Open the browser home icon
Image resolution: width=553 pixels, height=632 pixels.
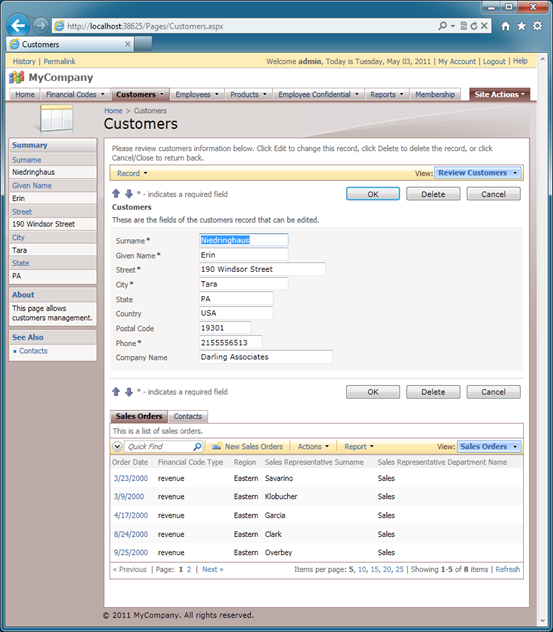click(505, 26)
